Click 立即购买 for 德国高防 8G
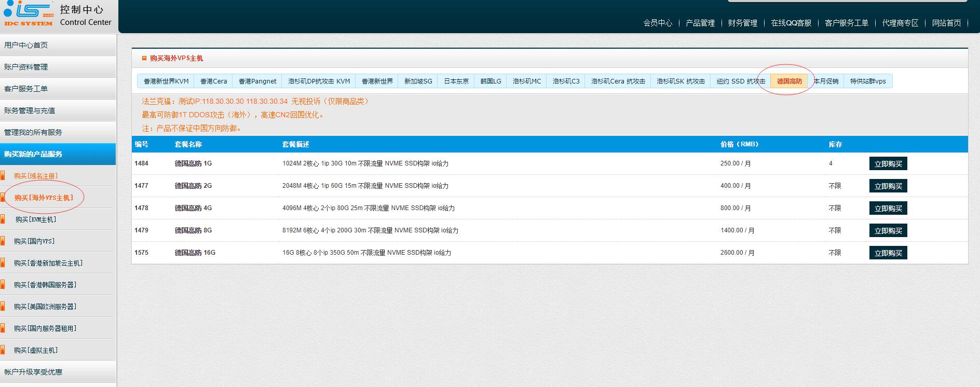Screen dimensions: 980x387 [888, 230]
